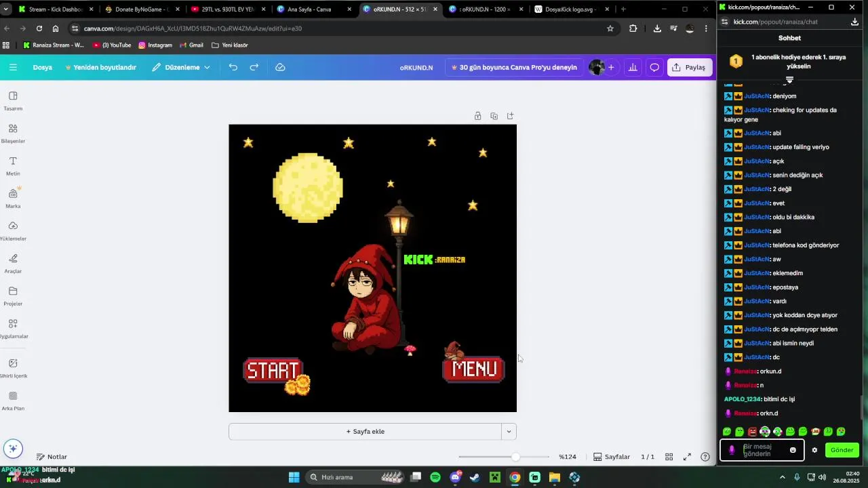Open the Chrome tab search dropdown
The height and width of the screenshot is (488, 868).
(x=6, y=9)
